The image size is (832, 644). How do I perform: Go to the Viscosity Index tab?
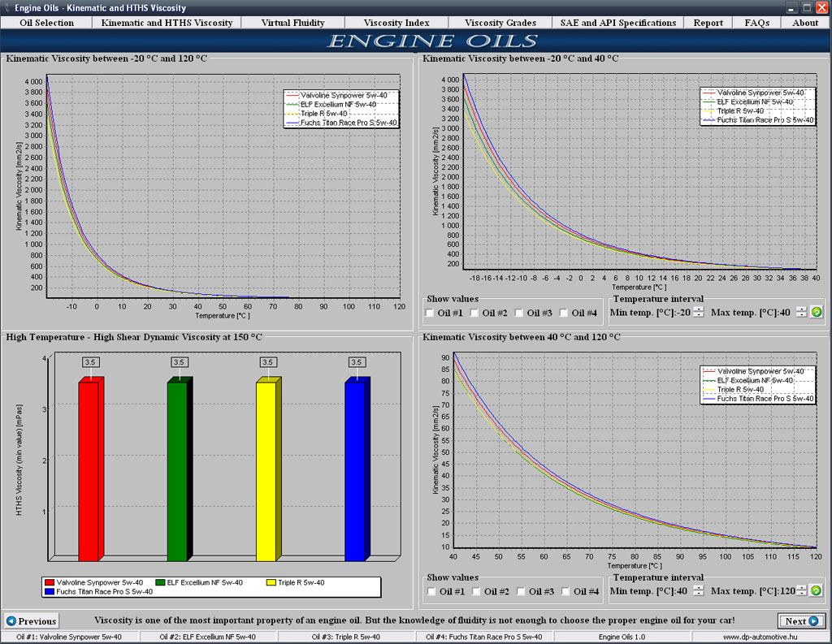pos(396,23)
